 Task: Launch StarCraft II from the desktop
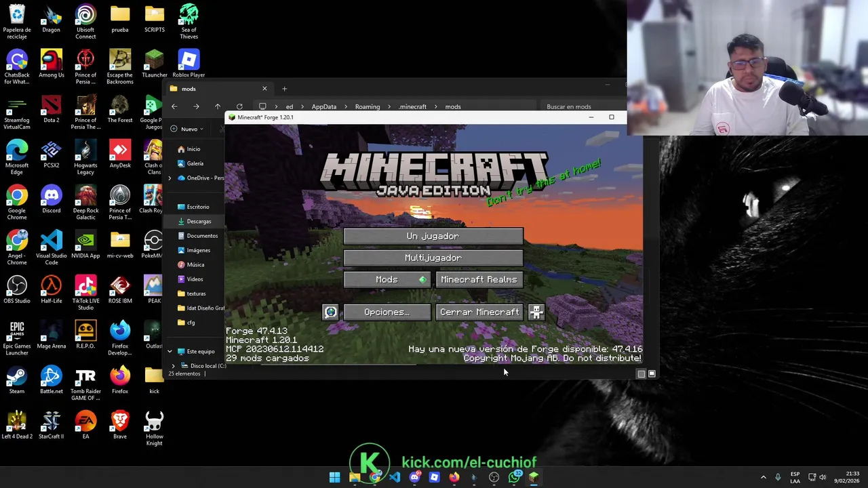(x=51, y=426)
